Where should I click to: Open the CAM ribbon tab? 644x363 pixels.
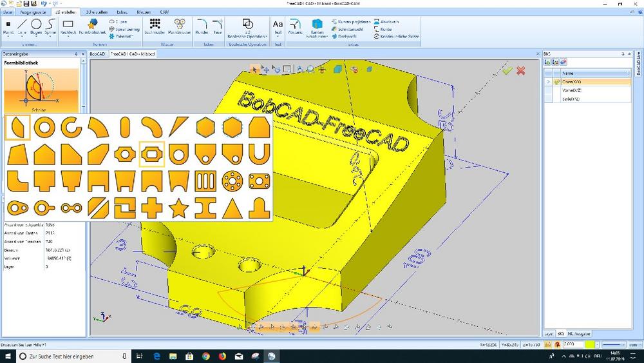[x=165, y=12]
